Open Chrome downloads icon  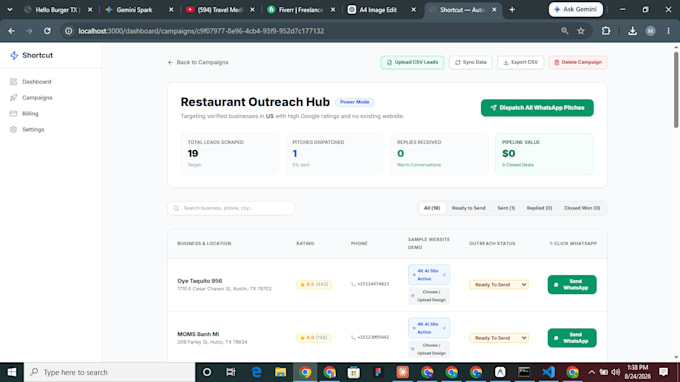click(x=632, y=31)
